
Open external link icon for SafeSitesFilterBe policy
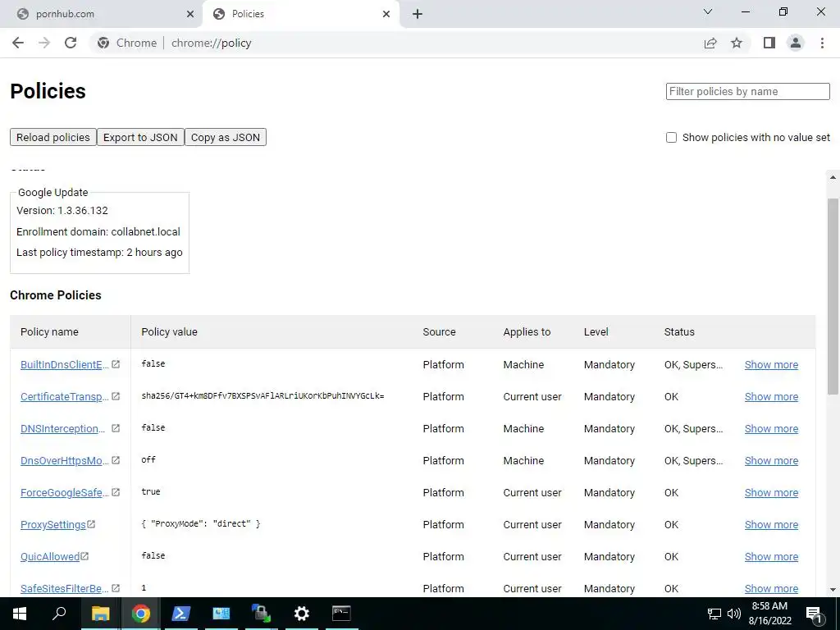pyautogui.click(x=115, y=588)
